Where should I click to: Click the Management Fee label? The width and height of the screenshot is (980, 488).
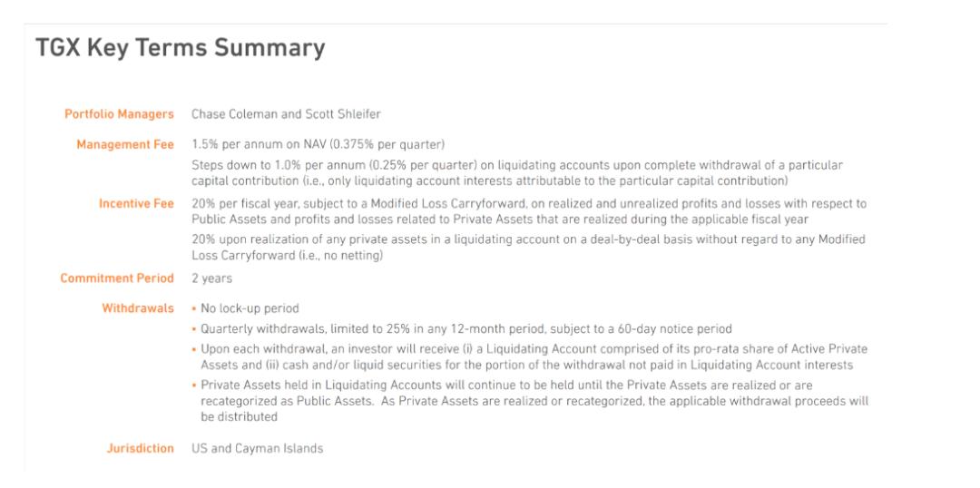(126, 145)
